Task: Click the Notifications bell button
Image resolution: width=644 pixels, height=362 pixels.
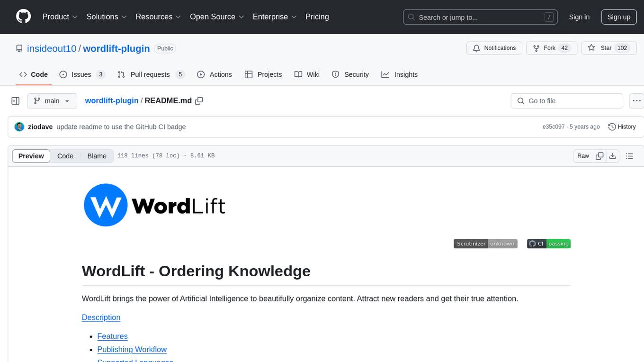Action: [494, 48]
